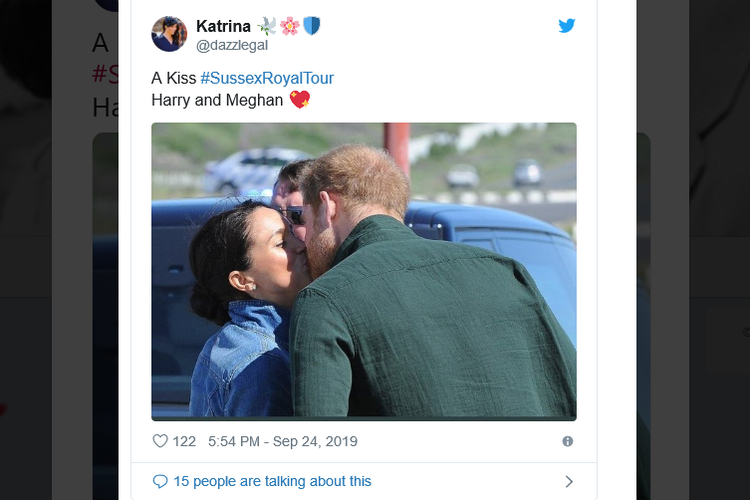Click the blue shield emoji in name
The width and height of the screenshot is (750, 500).
click(311, 26)
